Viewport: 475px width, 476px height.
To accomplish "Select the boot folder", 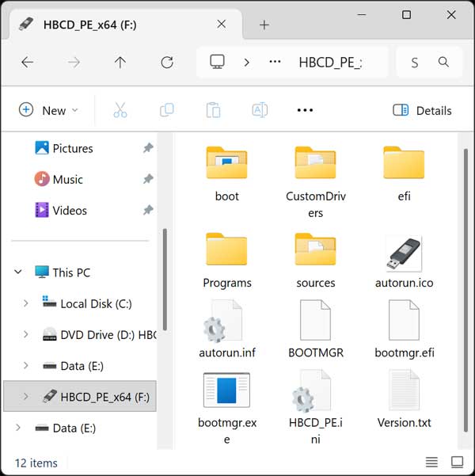I will click(226, 174).
